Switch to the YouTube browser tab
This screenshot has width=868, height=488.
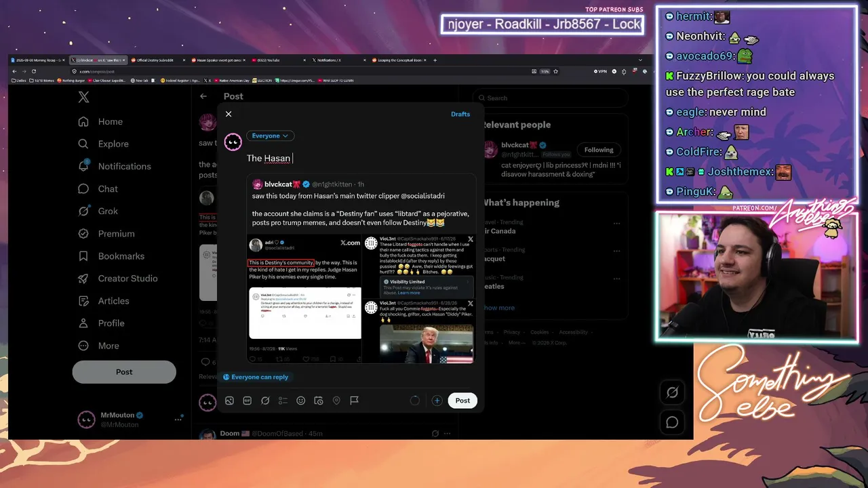278,60
